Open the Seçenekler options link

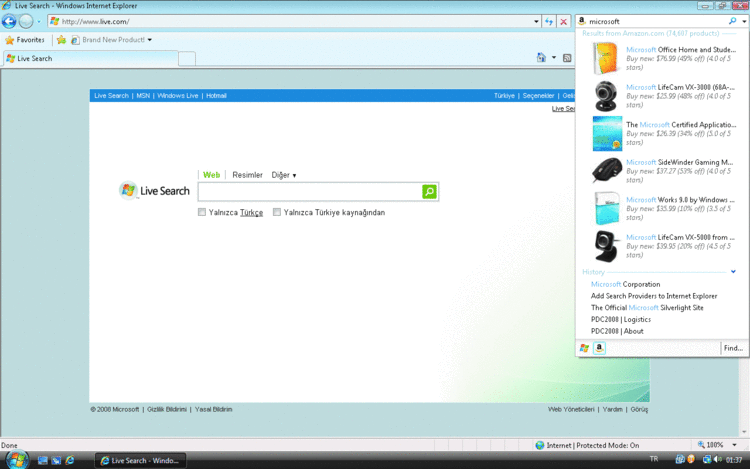click(538, 96)
